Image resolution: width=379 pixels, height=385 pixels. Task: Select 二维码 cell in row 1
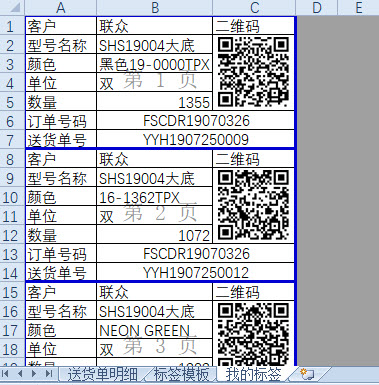click(253, 26)
